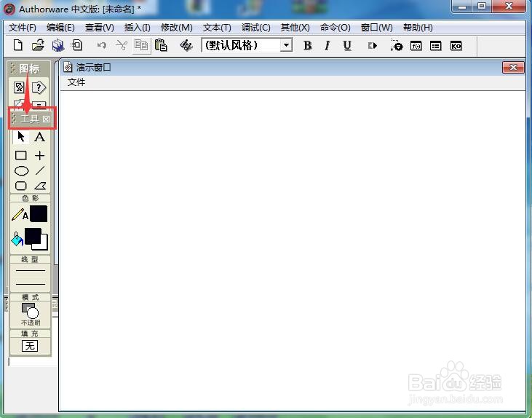Select the Straight Line plus tool
This screenshot has height=418, width=532.
[x=40, y=155]
